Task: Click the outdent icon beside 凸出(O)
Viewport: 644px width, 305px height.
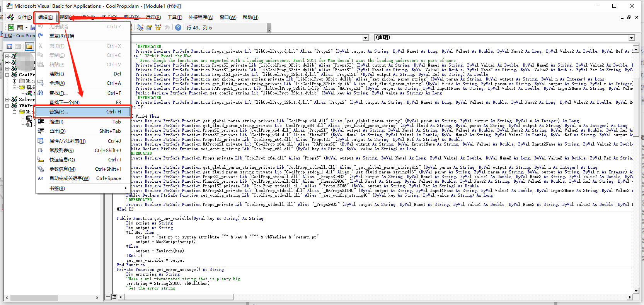Action: [41, 131]
